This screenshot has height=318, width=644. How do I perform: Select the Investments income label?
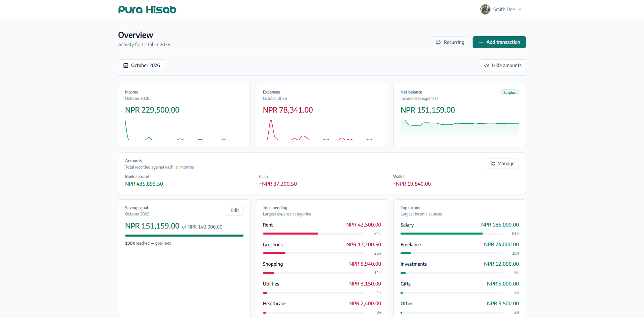414,264
